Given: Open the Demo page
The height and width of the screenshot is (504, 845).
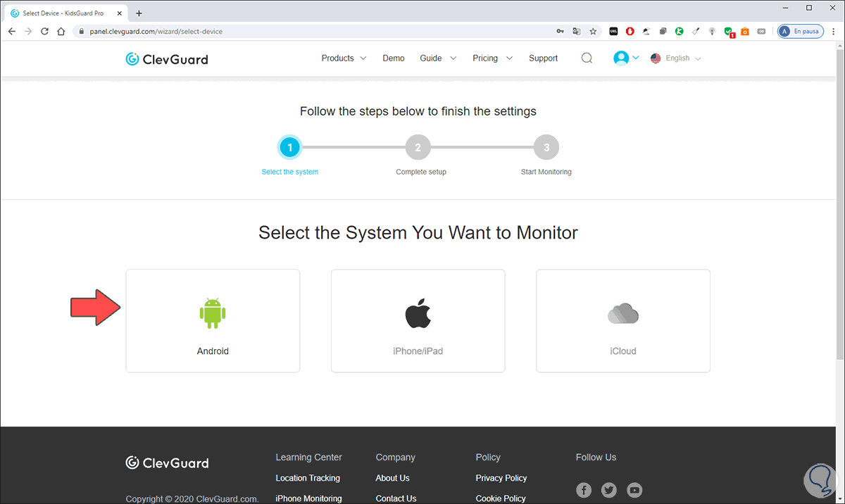Looking at the screenshot, I should point(394,58).
